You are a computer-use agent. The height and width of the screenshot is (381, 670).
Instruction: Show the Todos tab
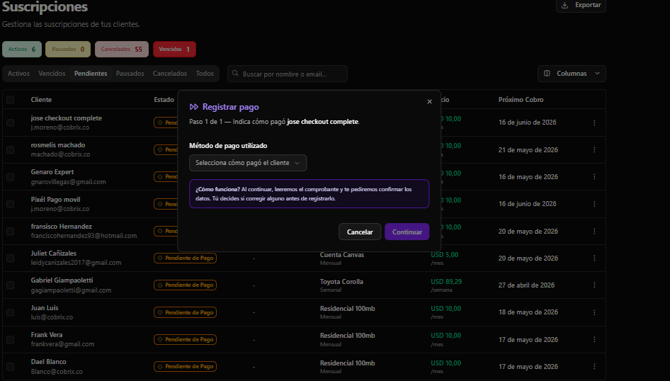(x=205, y=73)
